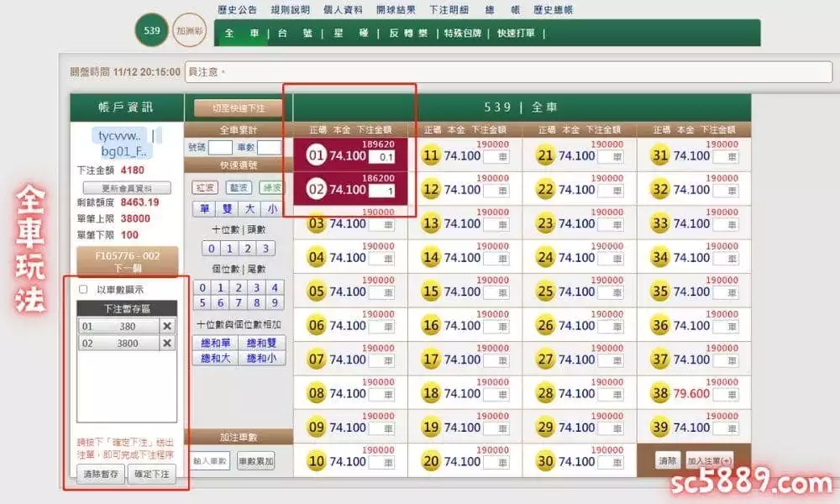This screenshot has width=840, height=504.
Task: Pick yellow number ball 25
Action: coord(545,291)
